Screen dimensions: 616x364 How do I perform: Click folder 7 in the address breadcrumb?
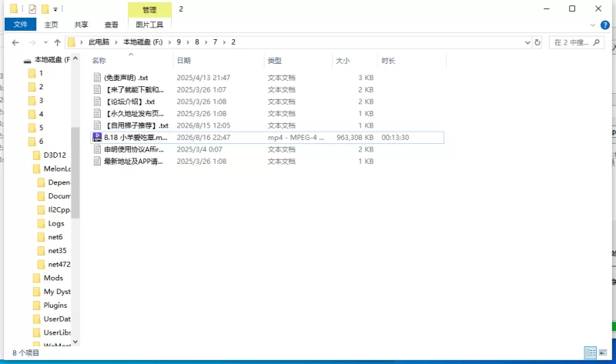point(215,42)
